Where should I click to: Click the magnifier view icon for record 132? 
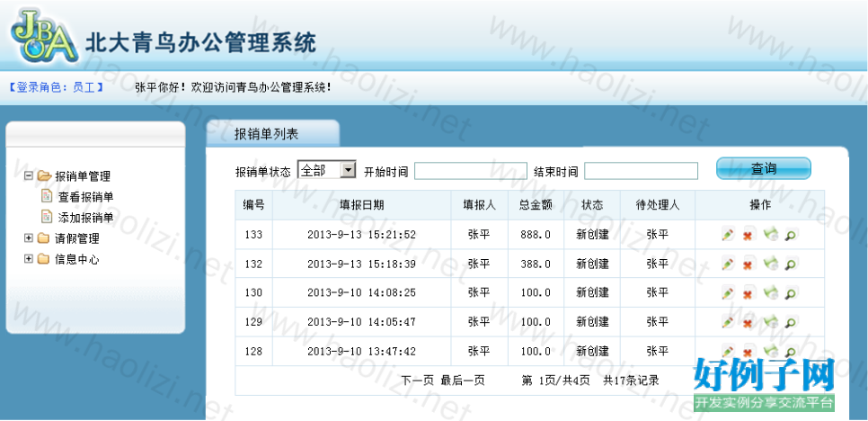pyautogui.click(x=791, y=265)
